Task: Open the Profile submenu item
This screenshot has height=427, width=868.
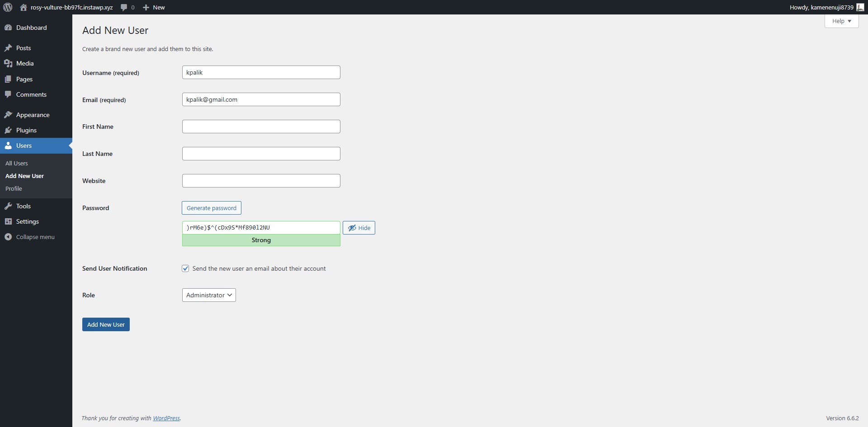Action: click(14, 188)
